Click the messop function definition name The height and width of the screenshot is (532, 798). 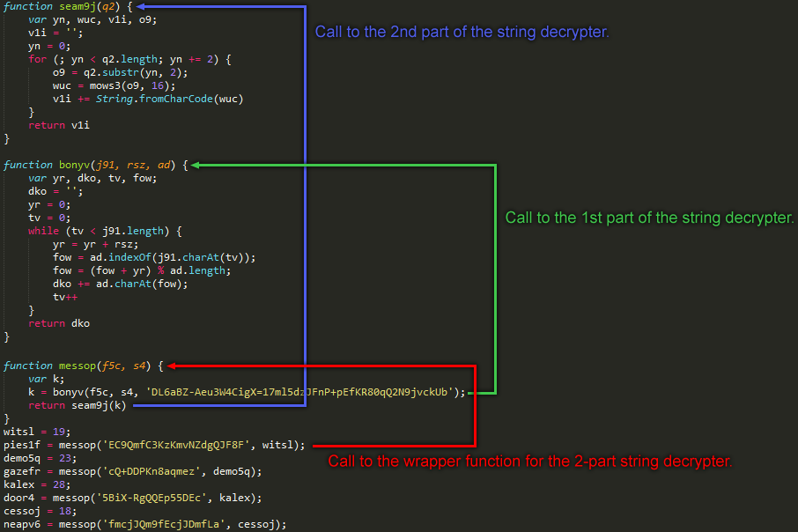[x=78, y=366]
